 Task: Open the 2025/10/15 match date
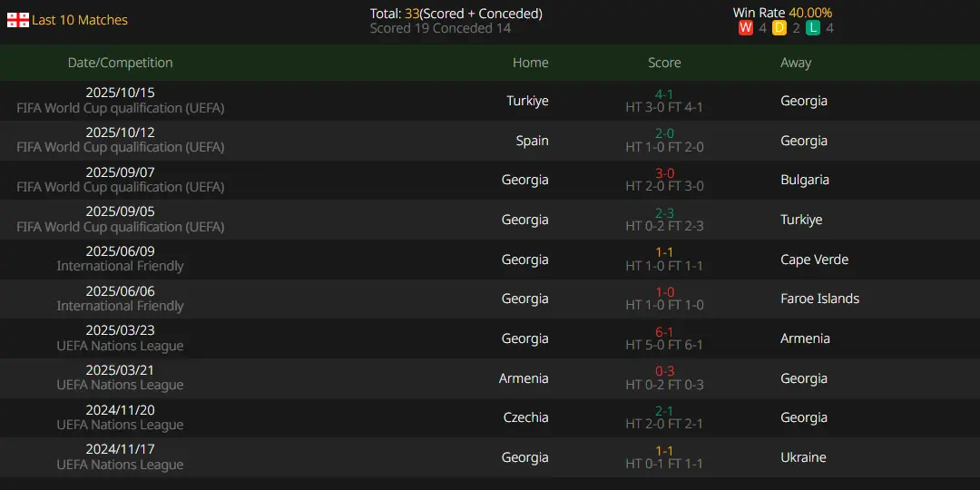click(120, 93)
